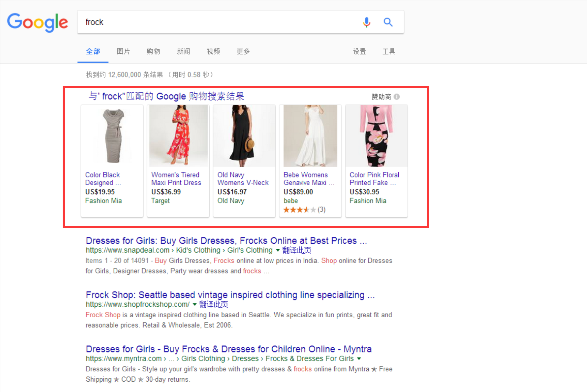Click the Target seller name
The image size is (587, 392).
[x=160, y=201]
